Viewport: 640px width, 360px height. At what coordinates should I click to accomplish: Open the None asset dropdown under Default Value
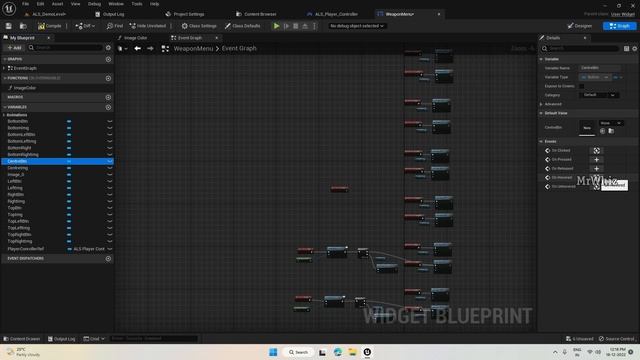611,123
